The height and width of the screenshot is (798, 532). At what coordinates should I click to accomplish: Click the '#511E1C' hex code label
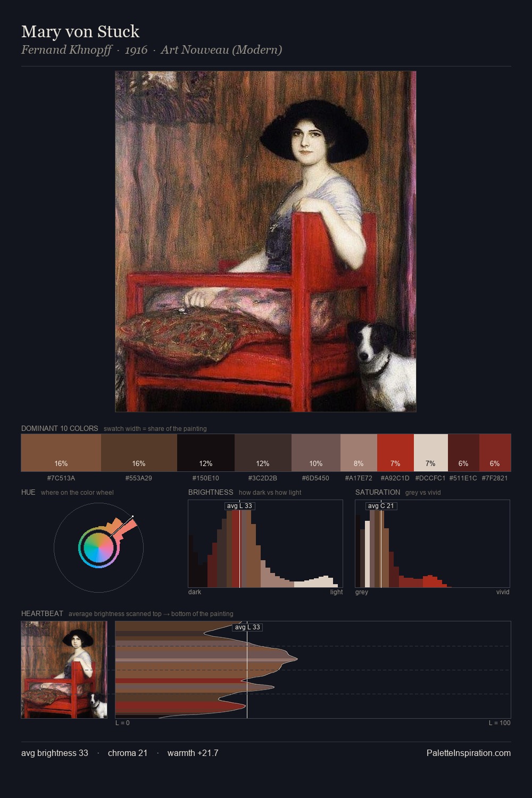click(x=463, y=478)
